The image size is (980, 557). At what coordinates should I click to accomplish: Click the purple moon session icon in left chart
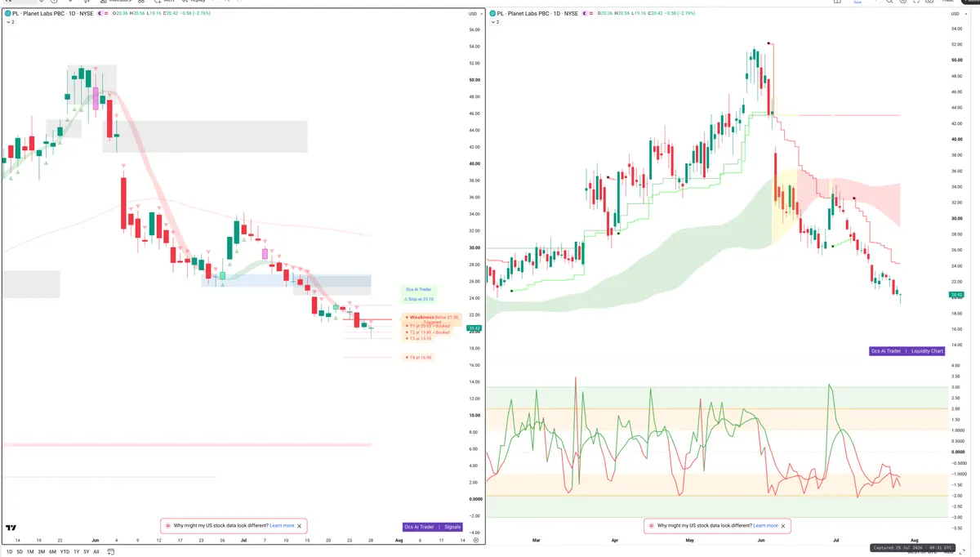click(100, 14)
